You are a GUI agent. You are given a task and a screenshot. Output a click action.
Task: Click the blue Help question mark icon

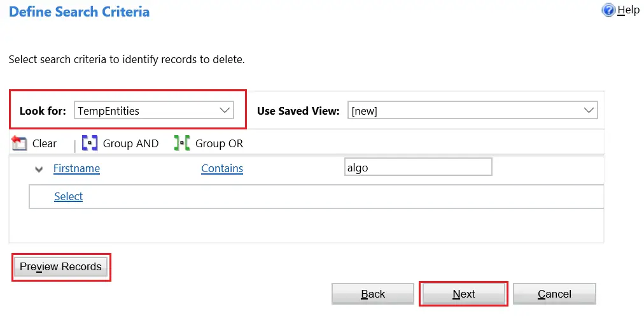click(x=608, y=11)
